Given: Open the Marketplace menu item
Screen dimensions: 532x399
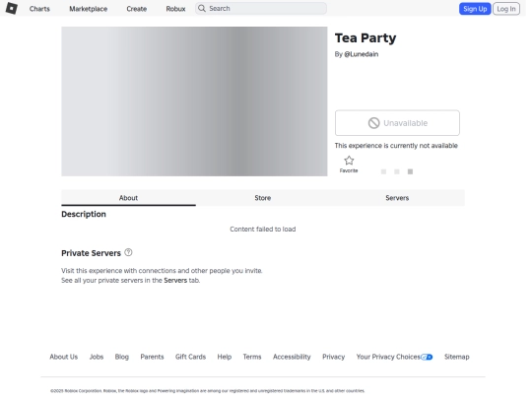Looking at the screenshot, I should [x=89, y=9].
